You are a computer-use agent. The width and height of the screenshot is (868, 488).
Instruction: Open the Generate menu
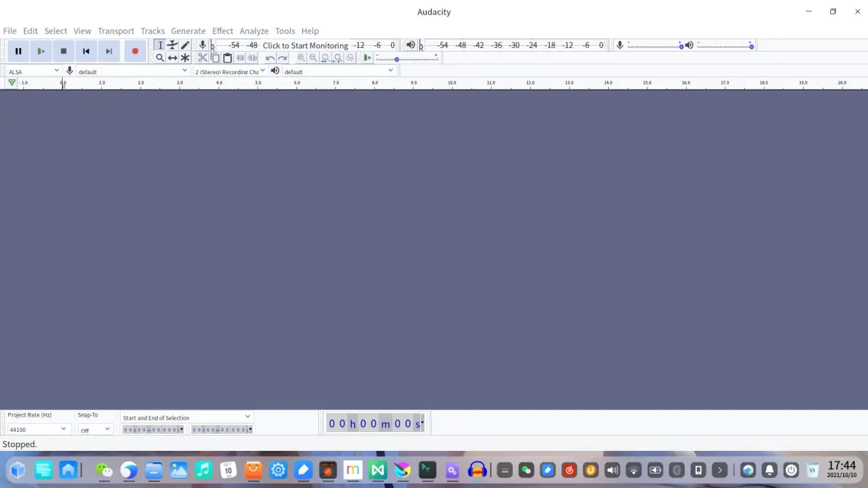point(188,31)
